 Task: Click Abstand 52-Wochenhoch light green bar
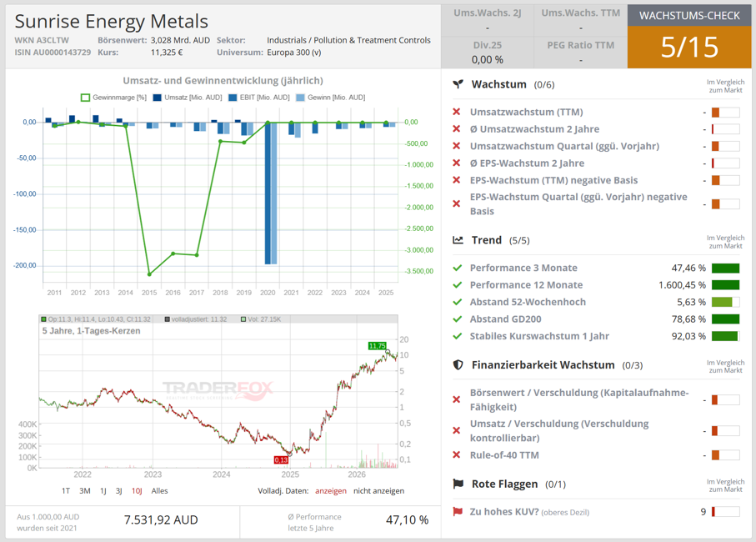coord(726,303)
